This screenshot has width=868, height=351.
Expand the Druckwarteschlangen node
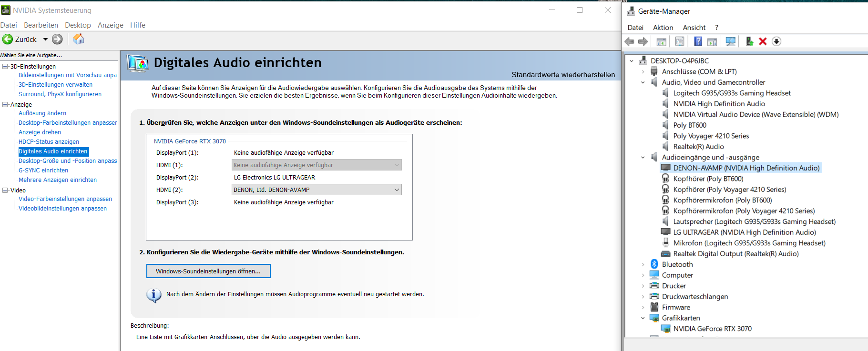pos(643,297)
